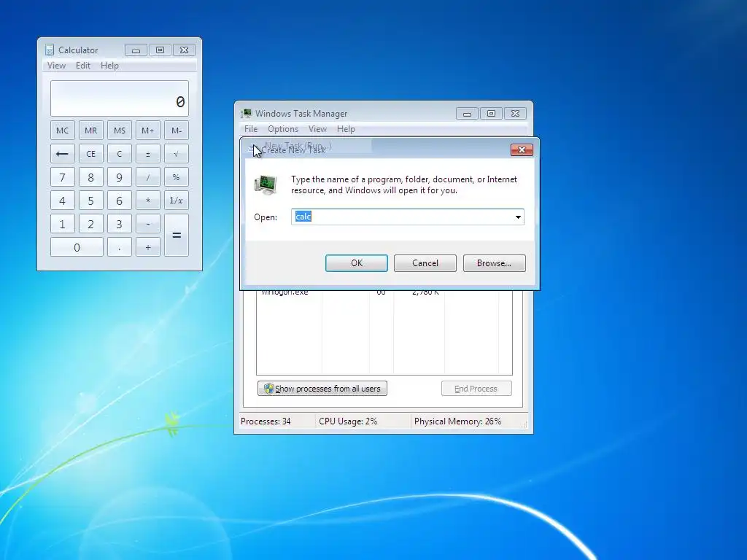This screenshot has width=747, height=560.
Task: Click the plus-minus sign key in Calculator
Action: [147, 154]
